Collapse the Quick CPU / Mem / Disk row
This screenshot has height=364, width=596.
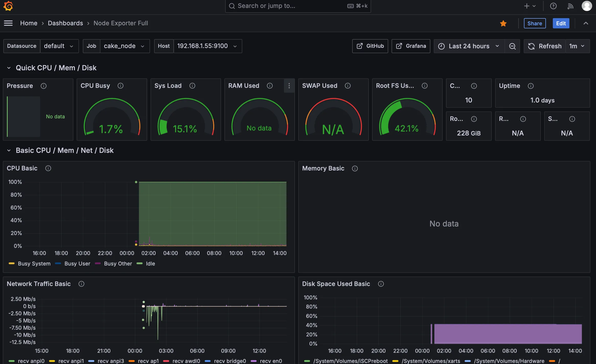[9, 68]
